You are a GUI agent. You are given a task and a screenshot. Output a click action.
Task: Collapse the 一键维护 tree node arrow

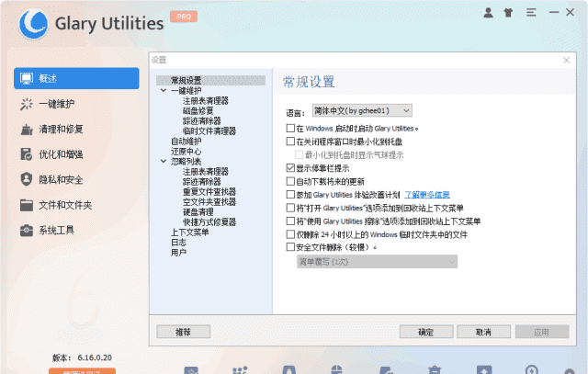click(x=164, y=90)
